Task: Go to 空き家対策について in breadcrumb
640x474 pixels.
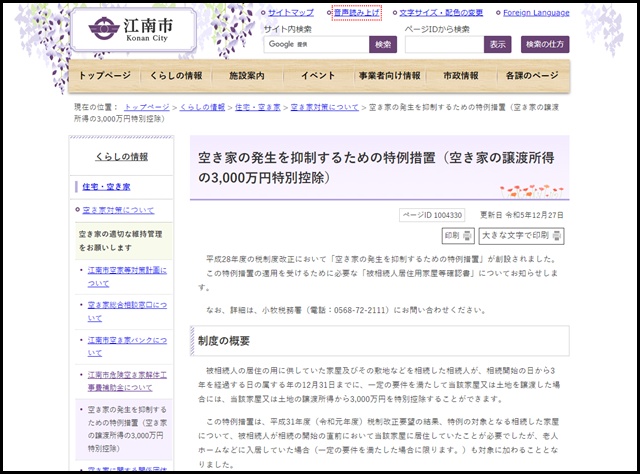Action: point(324,107)
